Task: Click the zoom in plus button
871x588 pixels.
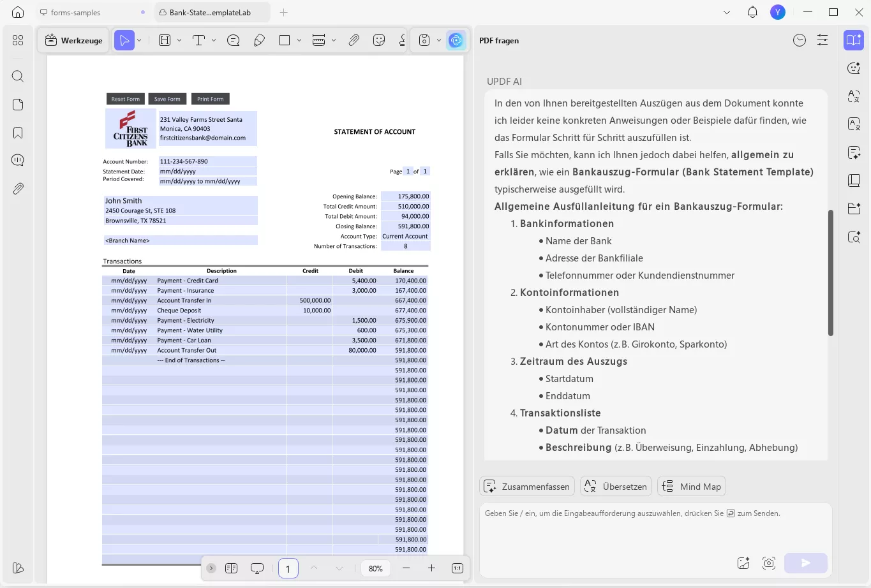Action: click(431, 568)
